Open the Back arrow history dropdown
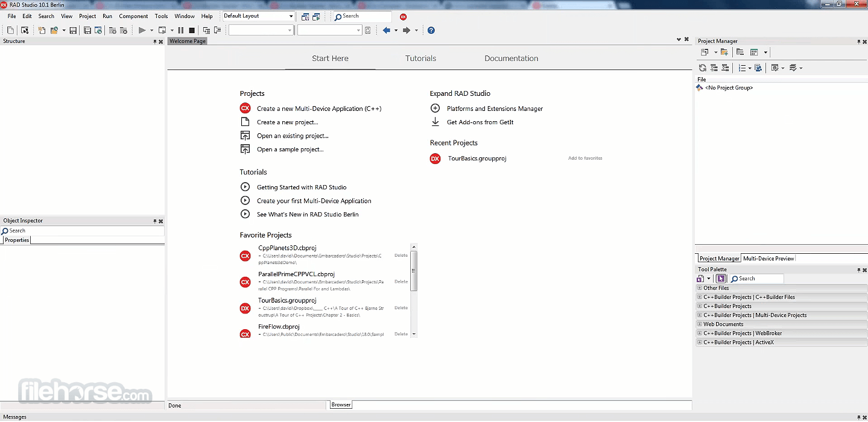The height and width of the screenshot is (422, 868). click(396, 30)
